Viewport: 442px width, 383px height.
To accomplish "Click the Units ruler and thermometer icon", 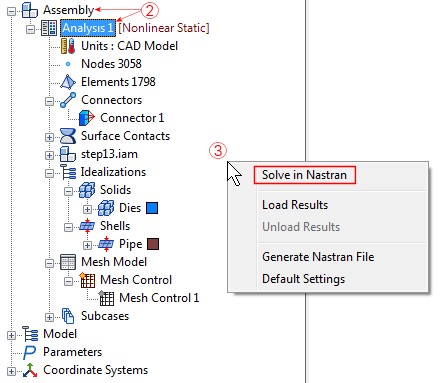I will [68, 46].
